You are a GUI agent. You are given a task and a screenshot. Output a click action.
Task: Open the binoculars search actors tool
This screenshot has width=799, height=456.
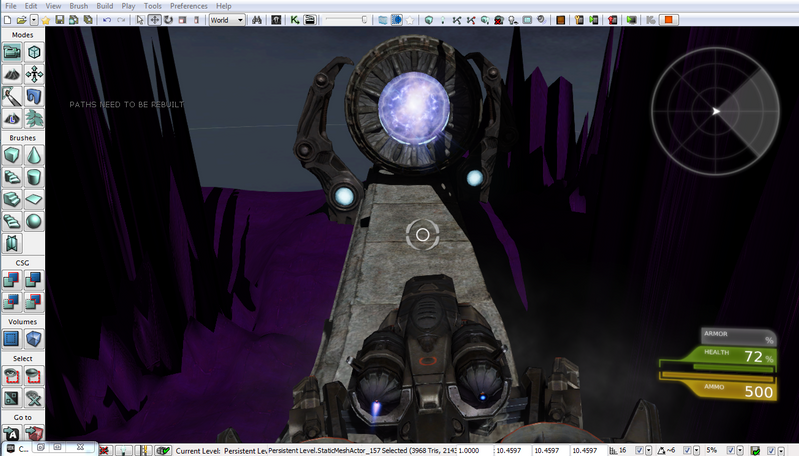[257, 20]
